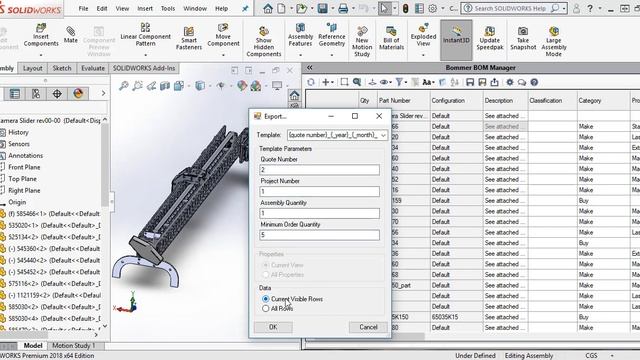The image size is (640, 360).
Task: Click OK in Export dialog
Action: (273, 327)
